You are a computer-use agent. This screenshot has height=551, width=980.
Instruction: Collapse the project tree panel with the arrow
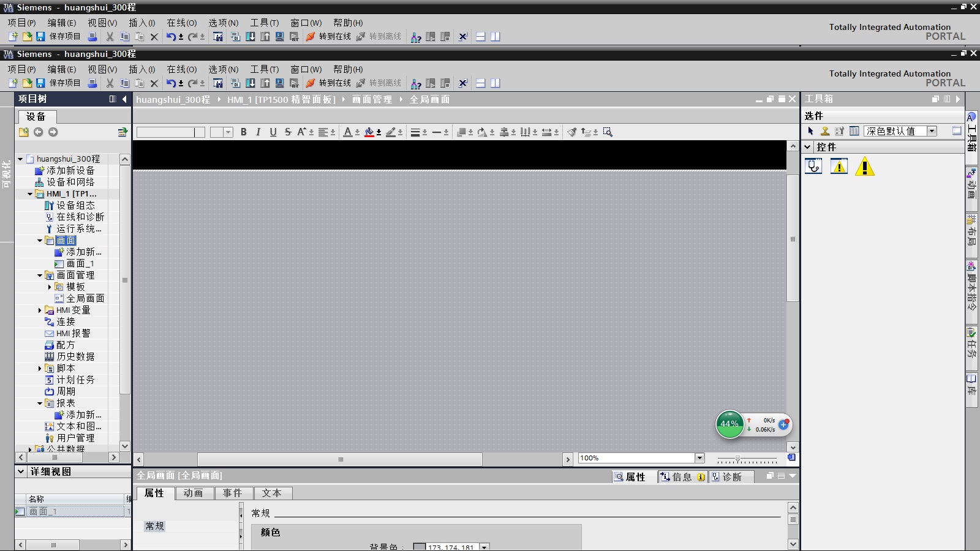point(125,99)
